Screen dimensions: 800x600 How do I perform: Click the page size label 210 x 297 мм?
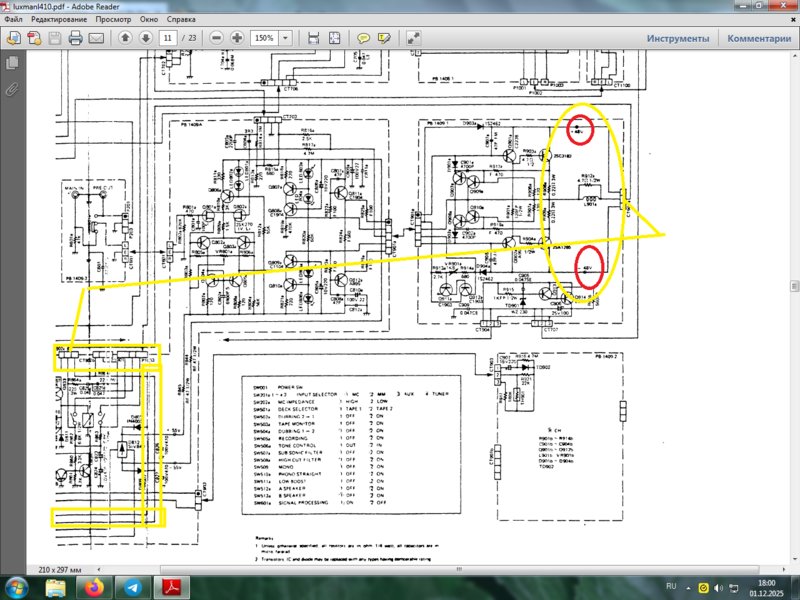tap(60, 569)
